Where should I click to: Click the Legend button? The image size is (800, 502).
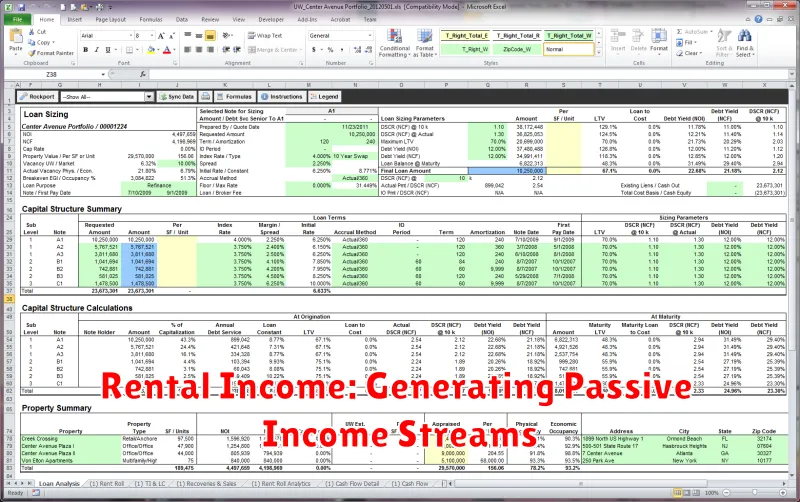[323, 96]
